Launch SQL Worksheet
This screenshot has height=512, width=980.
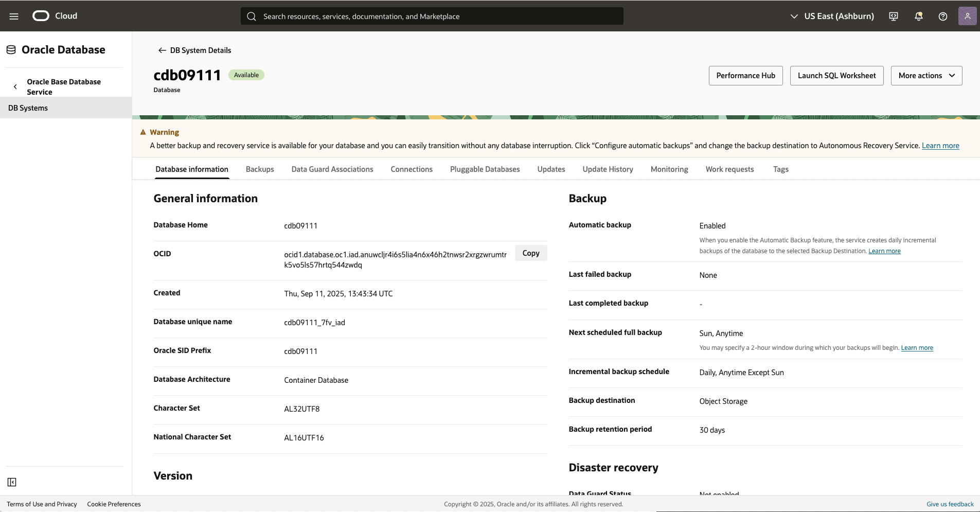pos(836,75)
